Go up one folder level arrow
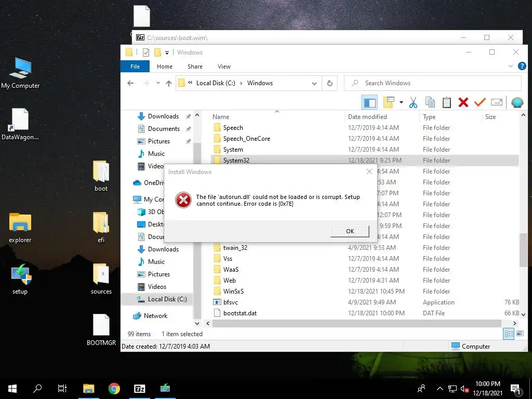 pyautogui.click(x=169, y=83)
